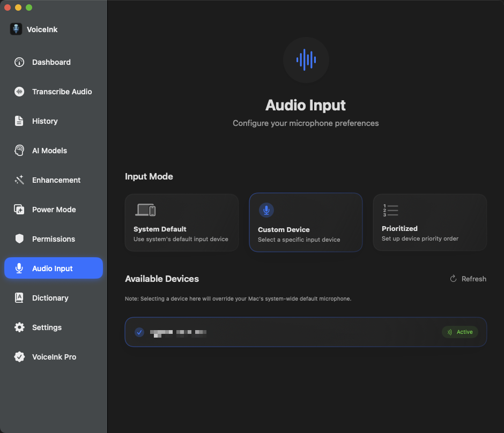Click the Enhancement sparkle wand icon
The width and height of the screenshot is (504, 433).
pos(19,180)
